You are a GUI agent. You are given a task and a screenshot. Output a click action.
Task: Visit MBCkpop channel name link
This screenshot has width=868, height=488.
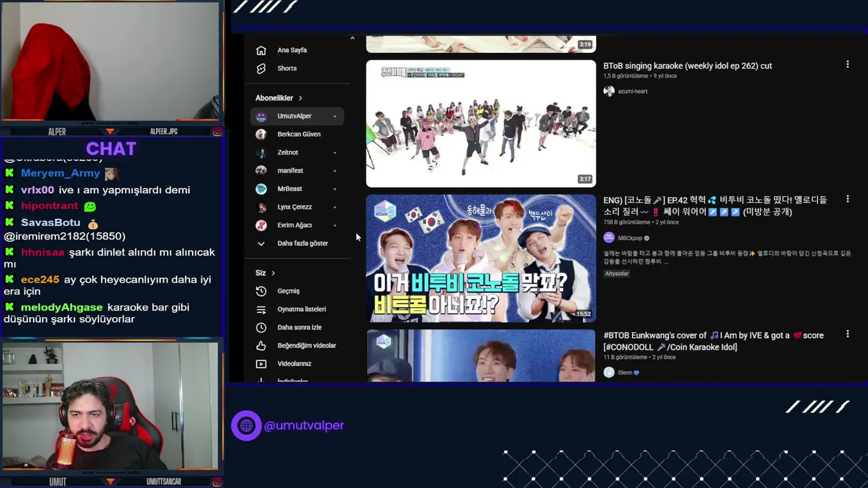click(630, 238)
